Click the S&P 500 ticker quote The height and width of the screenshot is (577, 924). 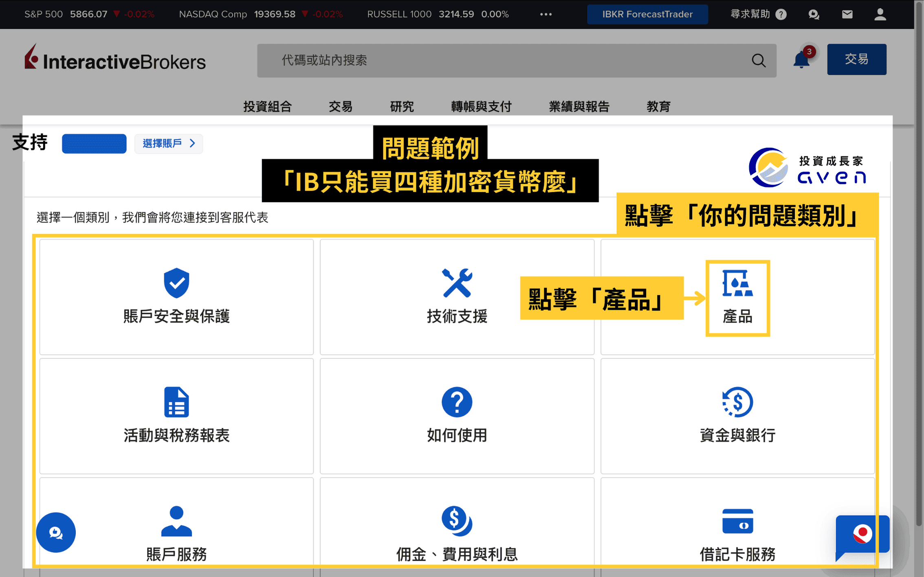pyautogui.click(x=89, y=14)
